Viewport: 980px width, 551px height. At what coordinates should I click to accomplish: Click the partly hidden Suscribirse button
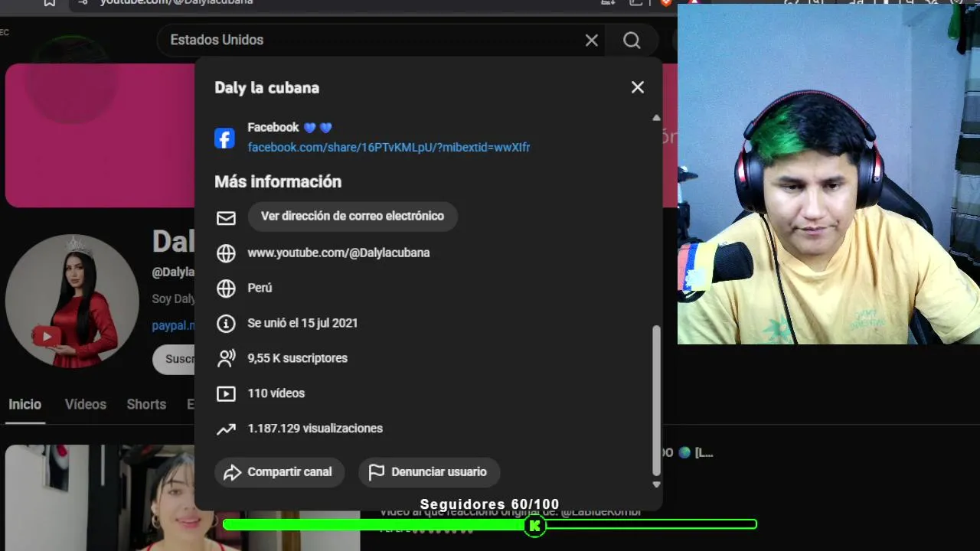174,359
